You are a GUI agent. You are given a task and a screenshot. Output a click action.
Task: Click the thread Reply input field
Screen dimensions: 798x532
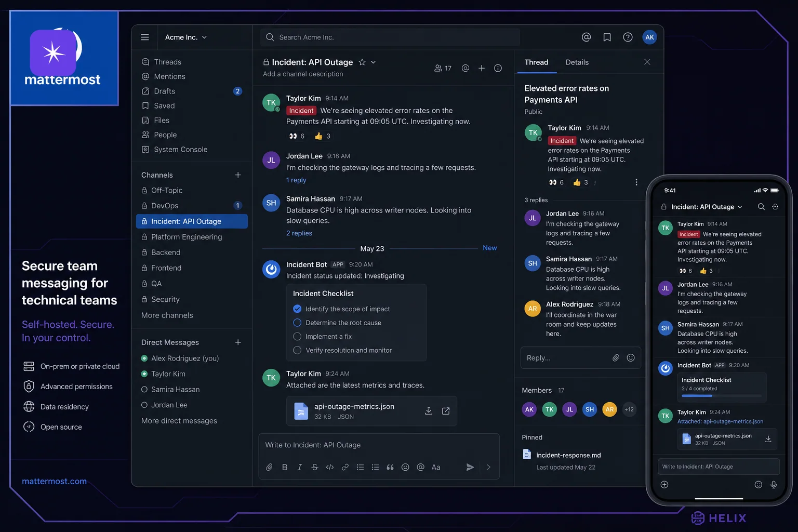tap(580, 357)
